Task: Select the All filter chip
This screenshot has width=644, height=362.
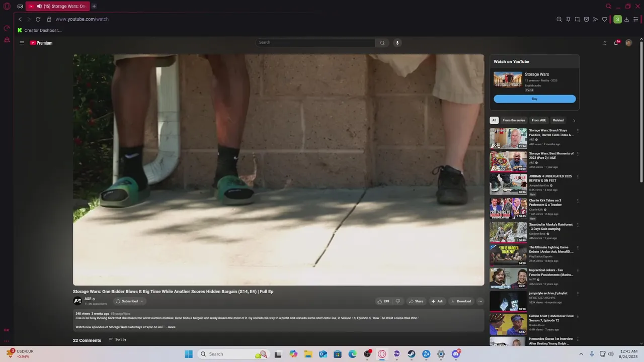Action: tap(494, 120)
